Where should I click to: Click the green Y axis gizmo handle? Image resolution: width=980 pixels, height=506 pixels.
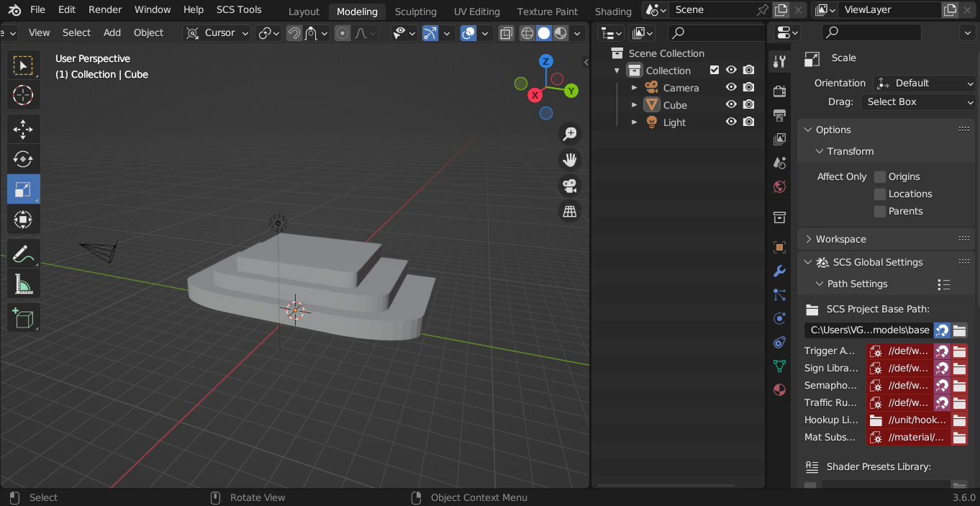coord(571,91)
